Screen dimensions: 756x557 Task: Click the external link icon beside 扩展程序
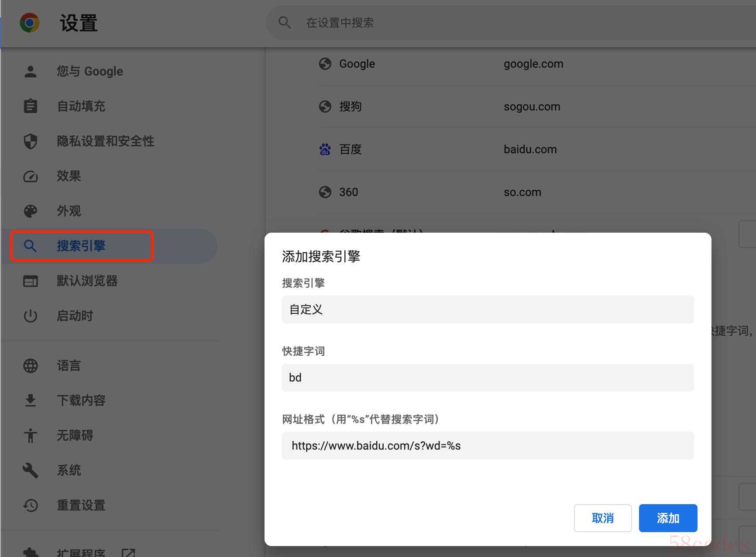pyautogui.click(x=128, y=553)
